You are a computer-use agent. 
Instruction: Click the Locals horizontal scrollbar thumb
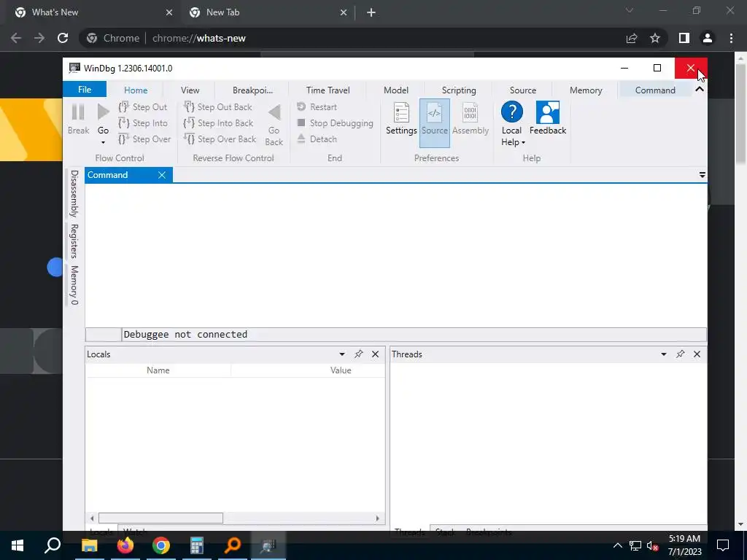pyautogui.click(x=160, y=518)
